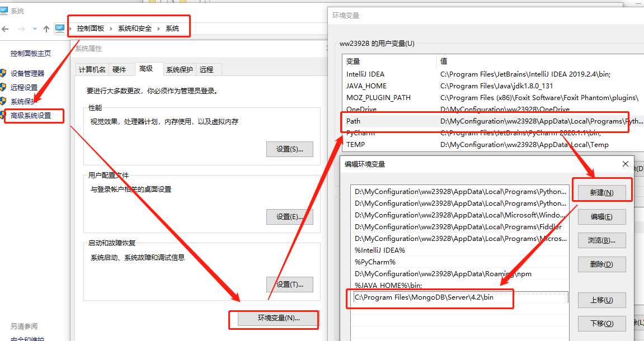The height and width of the screenshot is (341, 644).
Task: Click 设置(E) user profiles button
Action: 290,217
